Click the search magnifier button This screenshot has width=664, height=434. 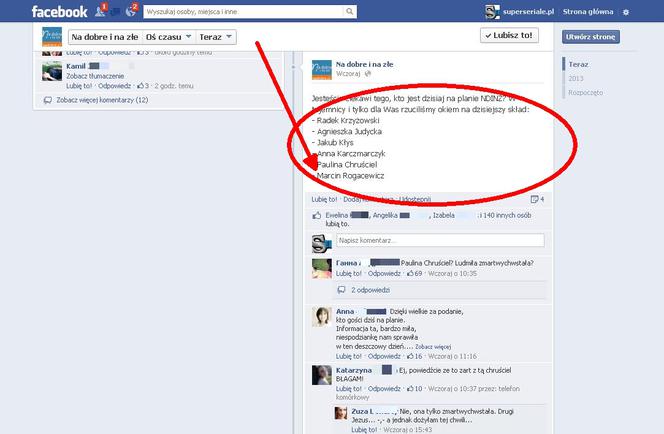[349, 11]
